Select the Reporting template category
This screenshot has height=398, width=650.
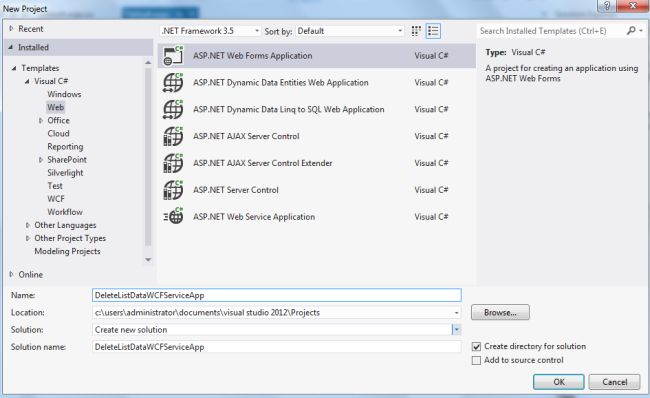65,147
